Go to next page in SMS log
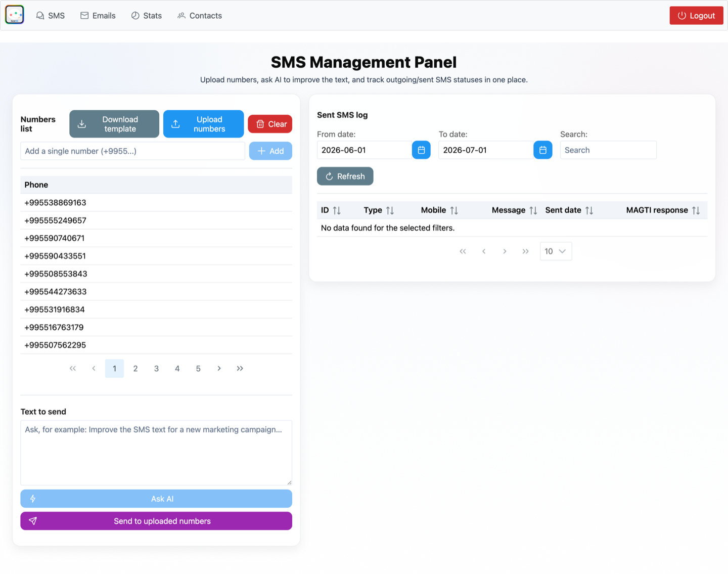Screen dimensions: 728x574 pos(505,251)
